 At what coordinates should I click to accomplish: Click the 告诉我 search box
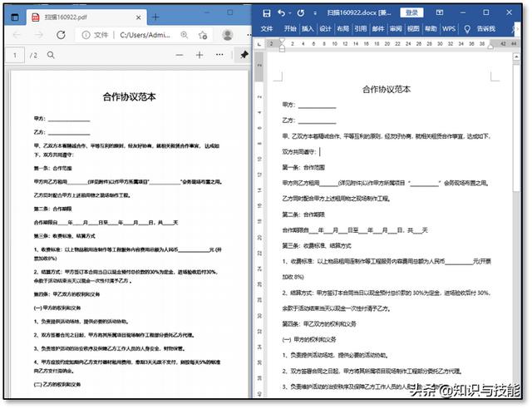(486, 29)
